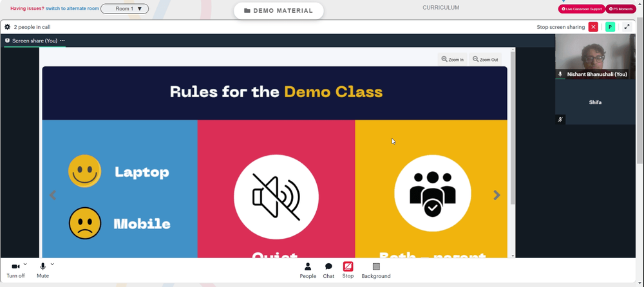Click the red stop screen sharing X
Viewport: 644px width, 287px height.
pos(593,27)
